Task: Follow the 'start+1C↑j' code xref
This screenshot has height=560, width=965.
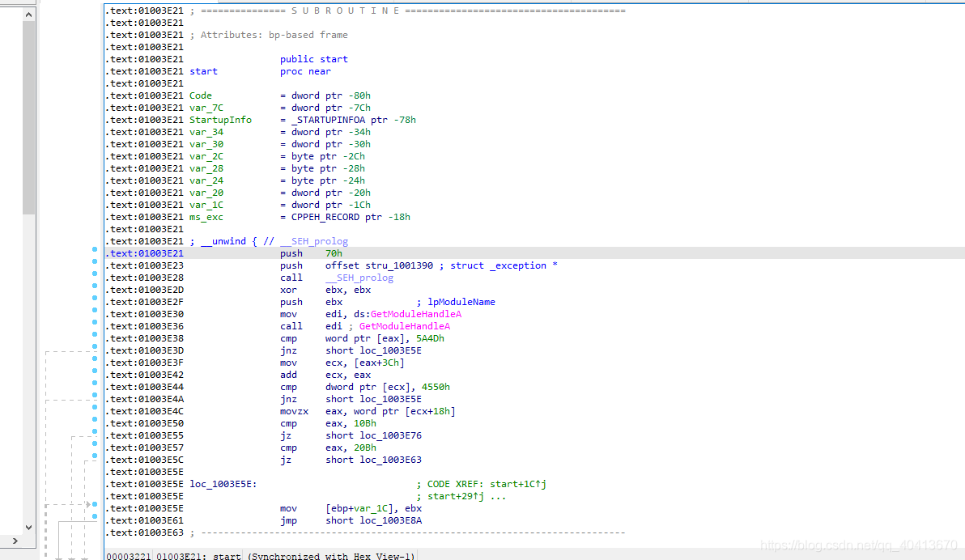Action: [518, 484]
